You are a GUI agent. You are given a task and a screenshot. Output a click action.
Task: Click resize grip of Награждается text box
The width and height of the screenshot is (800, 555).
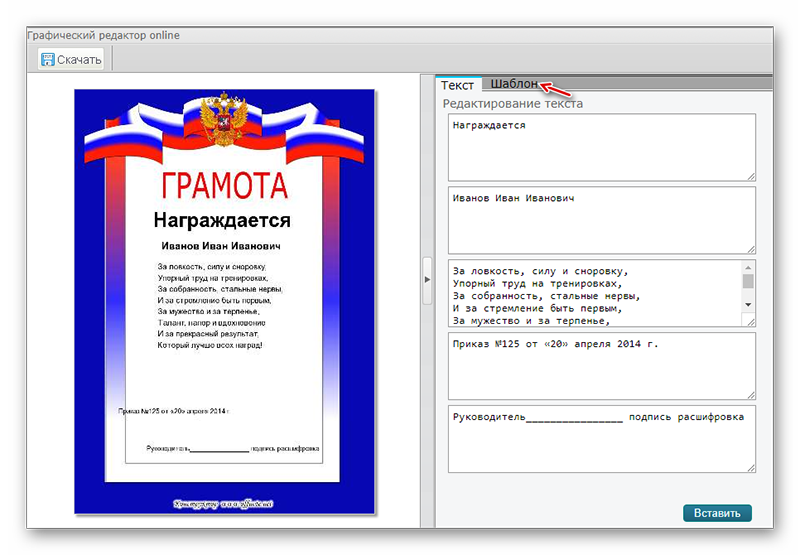click(x=750, y=176)
